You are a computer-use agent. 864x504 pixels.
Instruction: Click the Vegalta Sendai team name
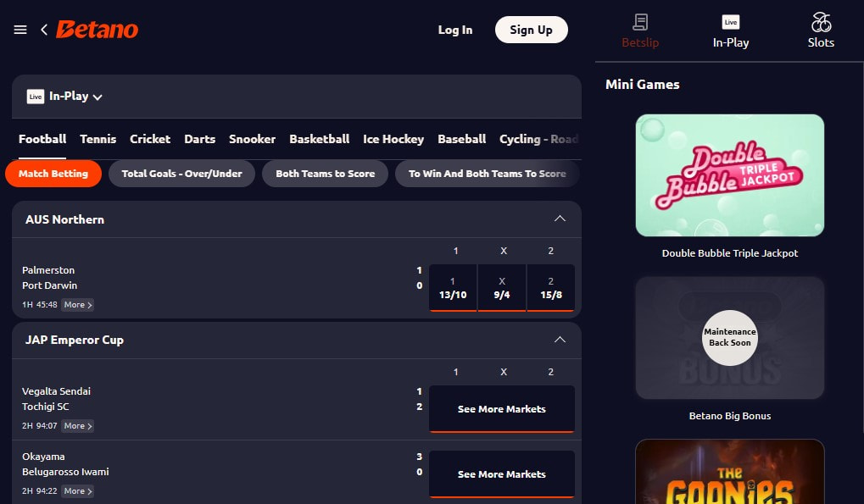[x=56, y=391]
